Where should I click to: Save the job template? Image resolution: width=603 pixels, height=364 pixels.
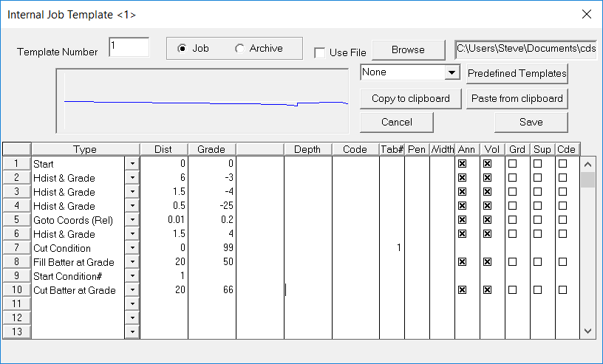click(x=531, y=122)
